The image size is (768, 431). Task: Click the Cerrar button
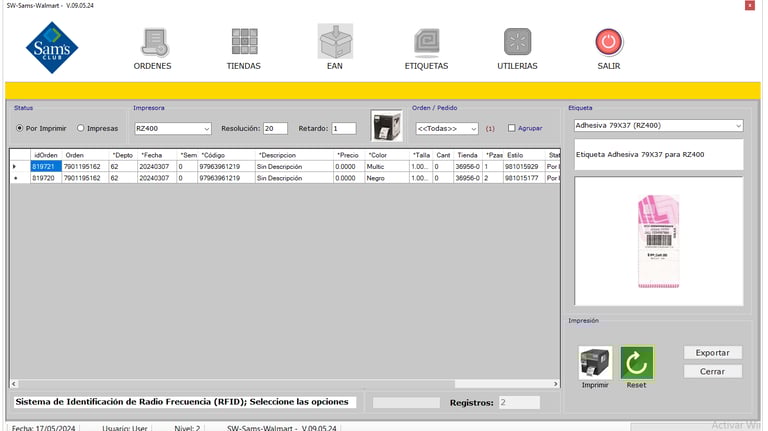(x=713, y=371)
